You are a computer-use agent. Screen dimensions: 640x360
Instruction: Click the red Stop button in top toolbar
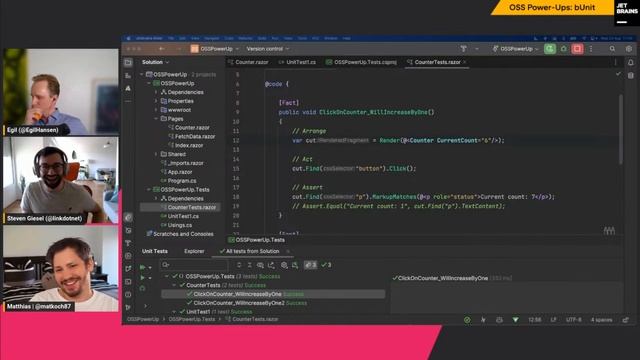pos(577,49)
